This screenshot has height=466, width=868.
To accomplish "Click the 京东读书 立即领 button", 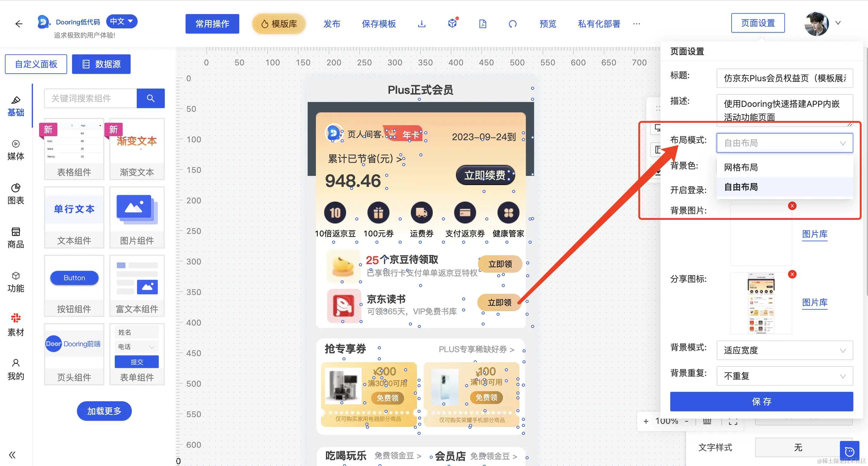I will pyautogui.click(x=499, y=302).
